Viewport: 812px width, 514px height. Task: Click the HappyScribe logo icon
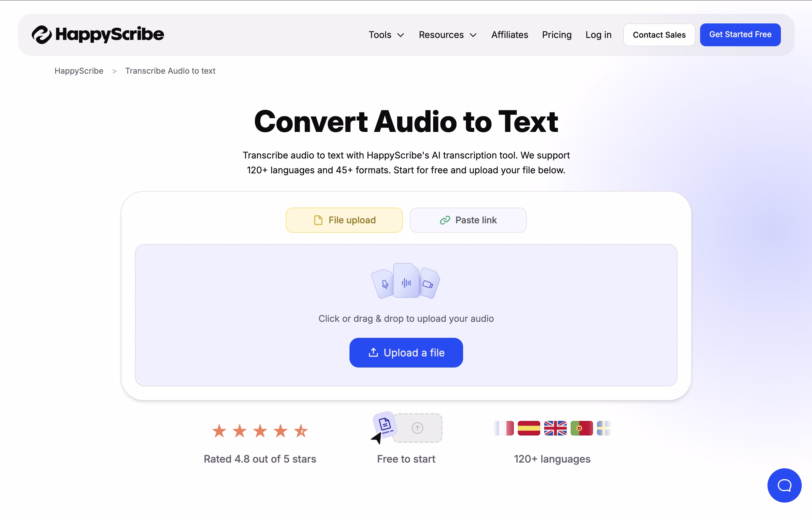tap(41, 35)
